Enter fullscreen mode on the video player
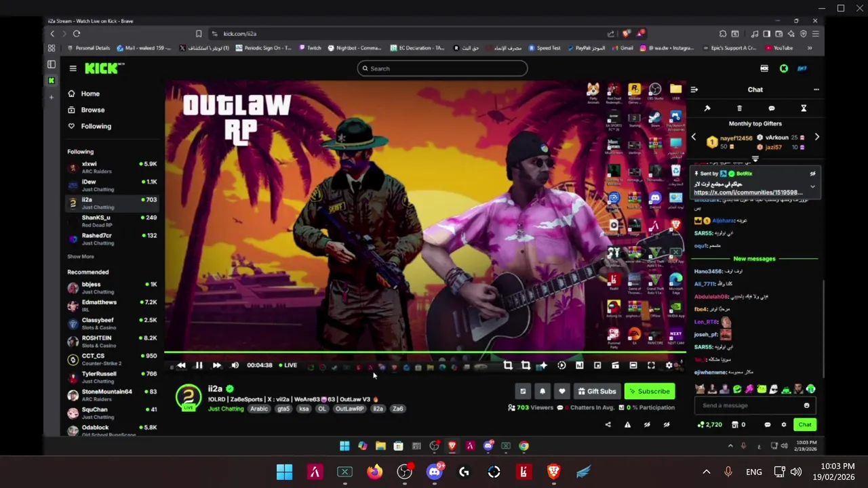This screenshot has height=488, width=868. coord(651,365)
